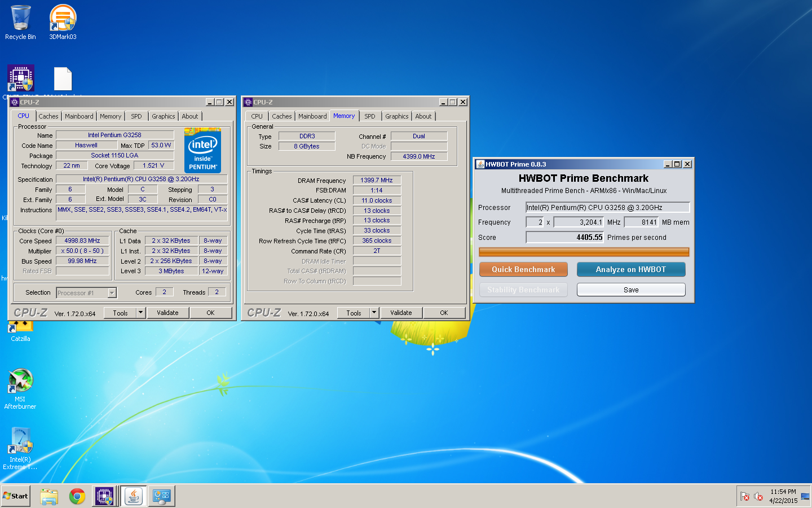This screenshot has width=812, height=508.
Task: Click the frequency field showing 3,204.1
Action: [579, 222]
